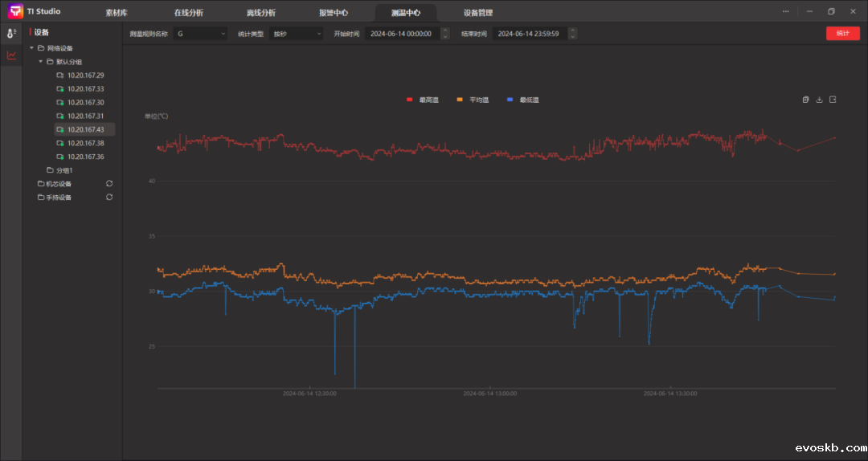Image resolution: width=868 pixels, height=461 pixels.
Task: Download the chart using the download icon
Action: coord(819,100)
